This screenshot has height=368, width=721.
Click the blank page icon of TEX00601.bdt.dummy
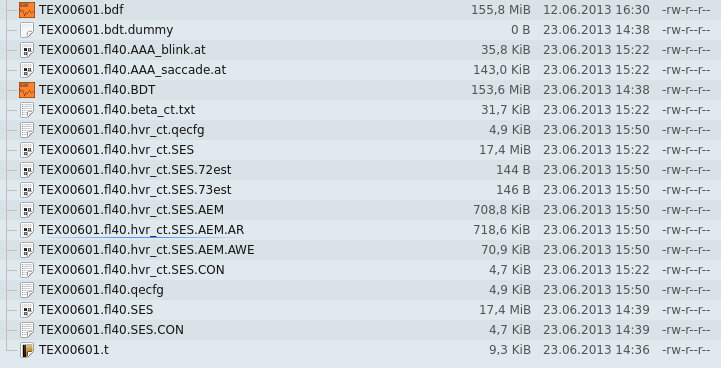pos(27,30)
